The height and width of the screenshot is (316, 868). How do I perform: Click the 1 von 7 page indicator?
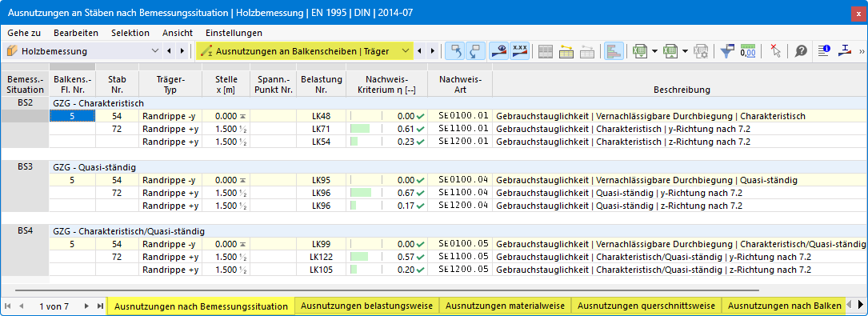pyautogui.click(x=54, y=306)
